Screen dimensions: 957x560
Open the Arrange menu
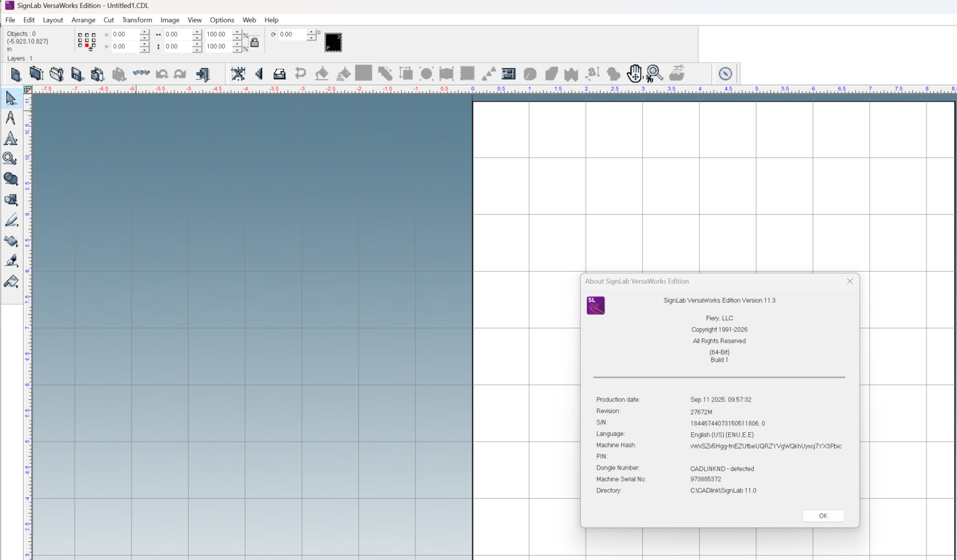[x=83, y=20]
